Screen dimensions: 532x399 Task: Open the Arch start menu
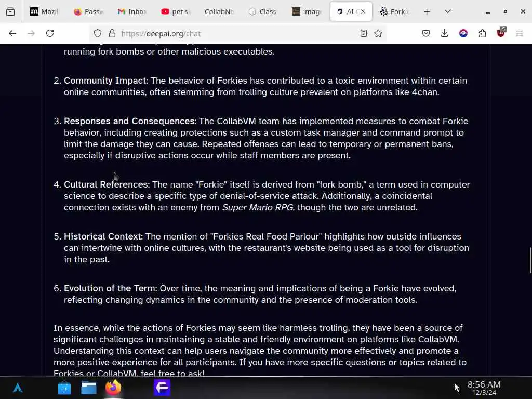pos(18,388)
